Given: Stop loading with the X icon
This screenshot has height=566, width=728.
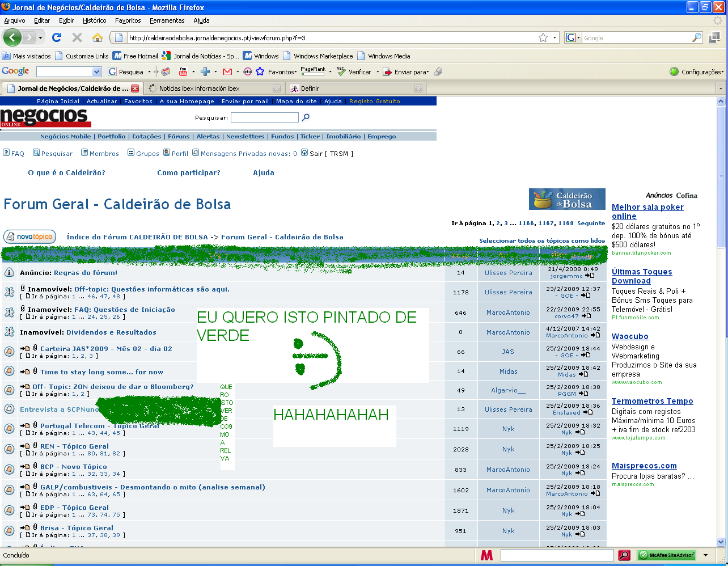Looking at the screenshot, I should pyautogui.click(x=77, y=37).
